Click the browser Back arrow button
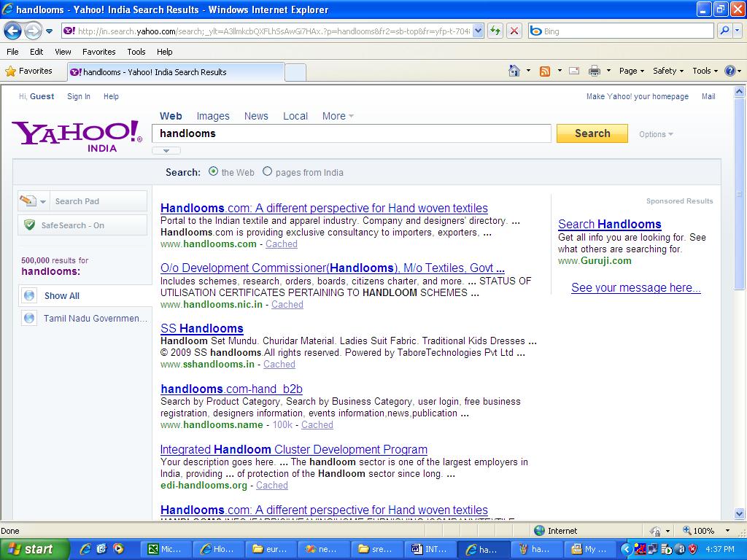Screen dimensions: 747x560 coord(12,31)
